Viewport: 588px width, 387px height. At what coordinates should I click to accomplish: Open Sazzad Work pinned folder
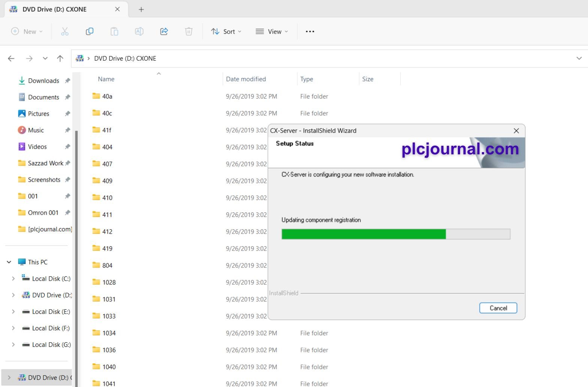(41, 163)
